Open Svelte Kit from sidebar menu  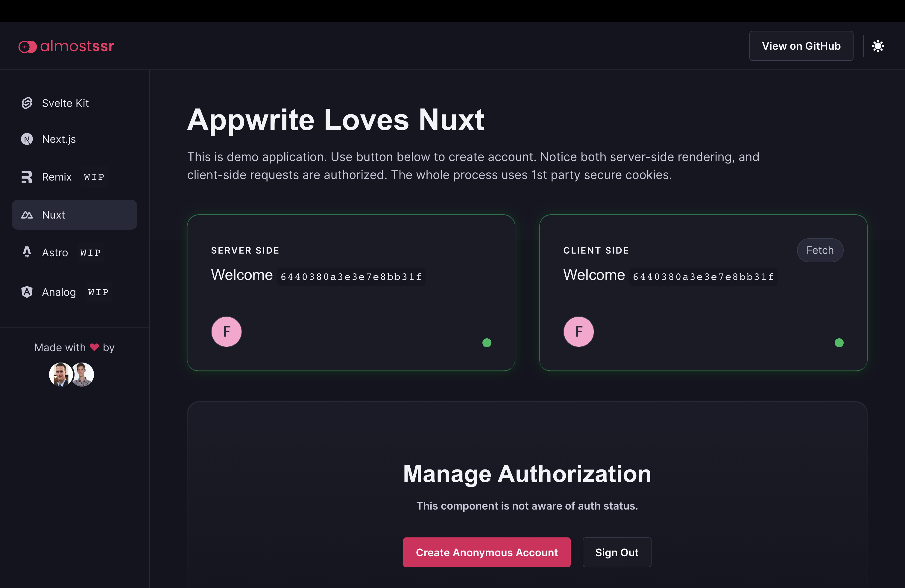pyautogui.click(x=65, y=103)
